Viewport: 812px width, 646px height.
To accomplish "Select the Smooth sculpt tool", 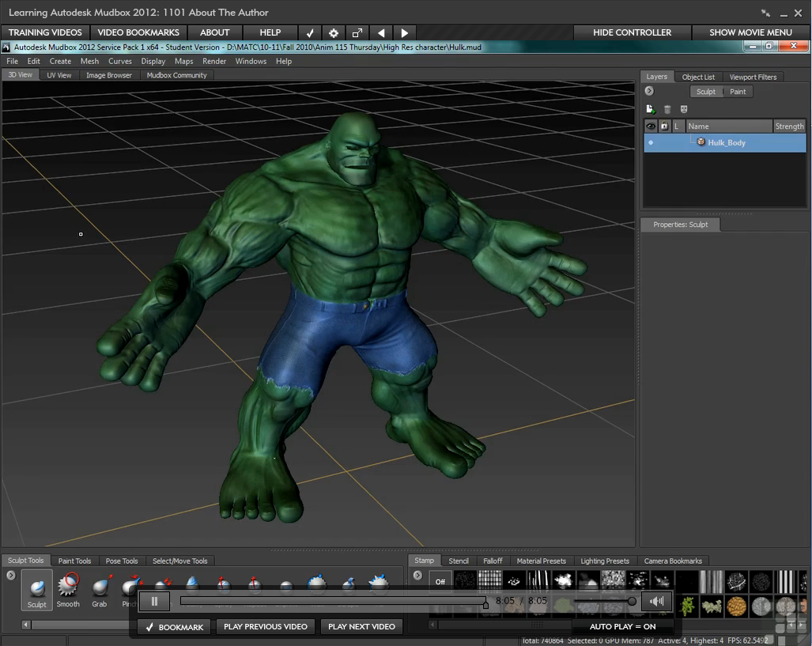I will [68, 590].
